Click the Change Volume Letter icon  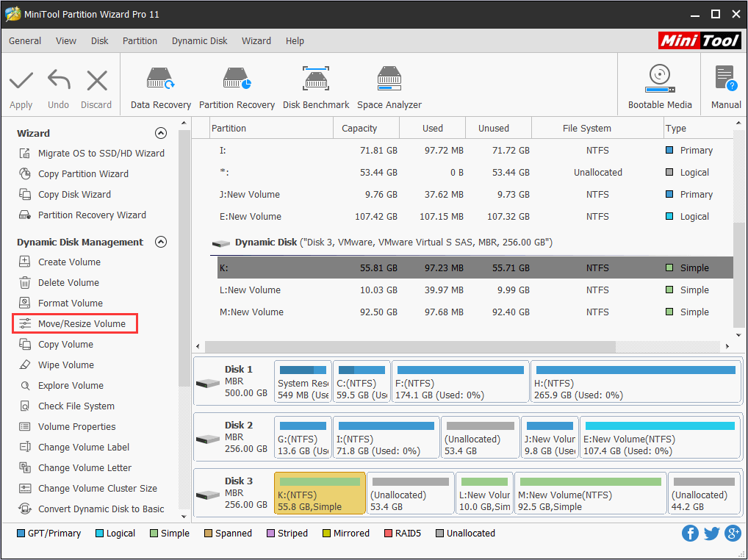(24, 467)
